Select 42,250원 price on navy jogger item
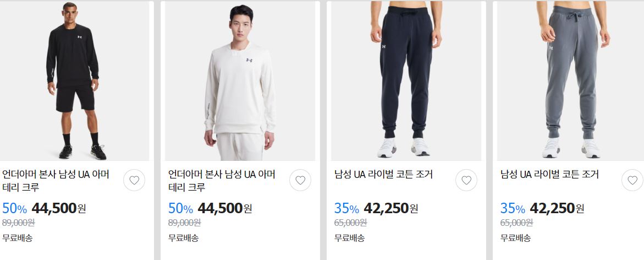This screenshot has height=260, width=644. coord(390,208)
